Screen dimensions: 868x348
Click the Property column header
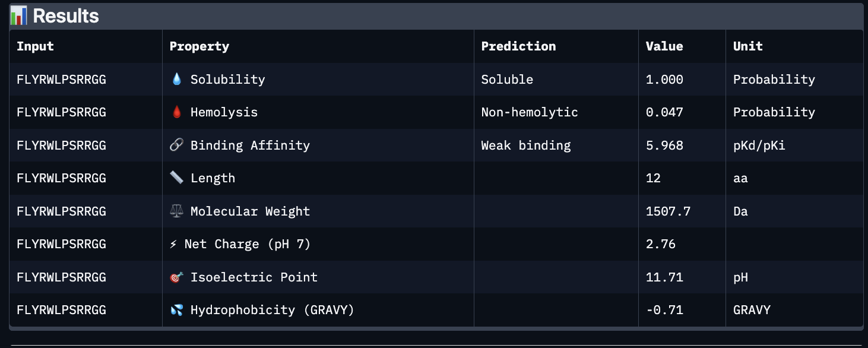(x=199, y=46)
